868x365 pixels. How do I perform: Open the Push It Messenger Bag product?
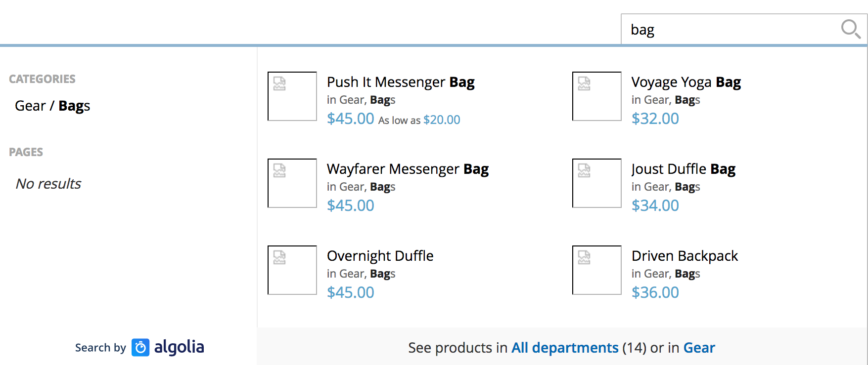point(400,82)
